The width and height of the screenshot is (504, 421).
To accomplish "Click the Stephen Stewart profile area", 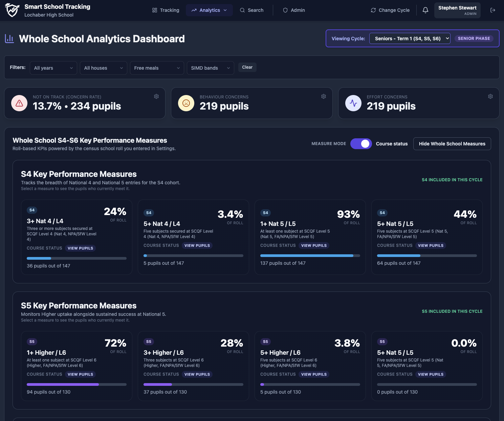I will coord(457,10).
